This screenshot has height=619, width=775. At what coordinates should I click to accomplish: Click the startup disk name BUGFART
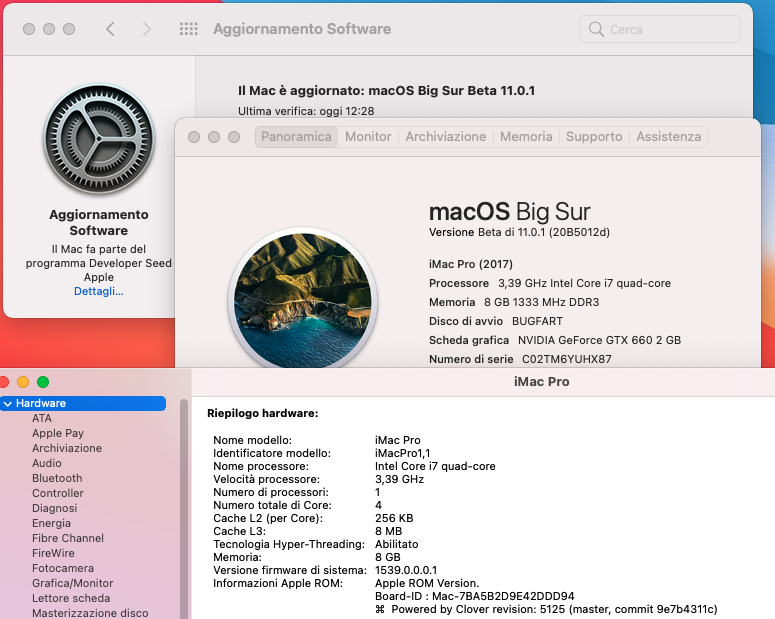tap(537, 321)
